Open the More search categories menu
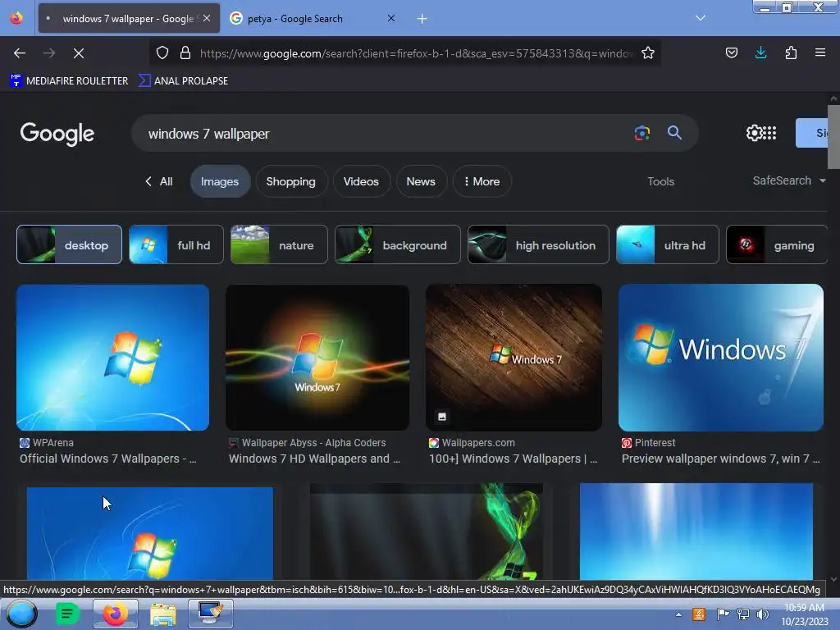This screenshot has height=630, width=840. (x=482, y=181)
